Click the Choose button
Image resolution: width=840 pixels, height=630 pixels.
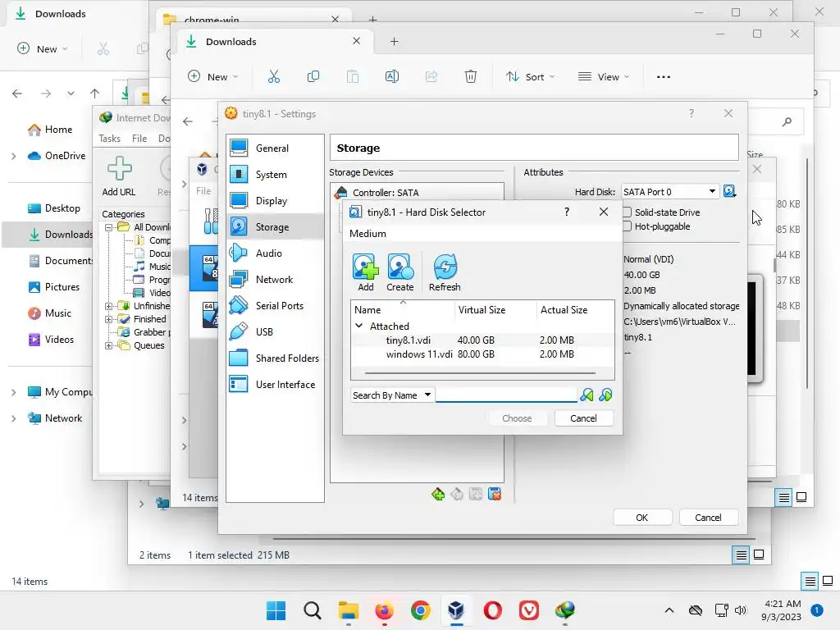517,418
